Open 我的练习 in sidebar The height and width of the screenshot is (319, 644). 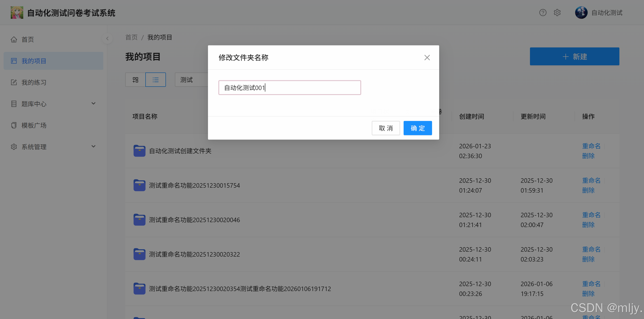(34, 82)
